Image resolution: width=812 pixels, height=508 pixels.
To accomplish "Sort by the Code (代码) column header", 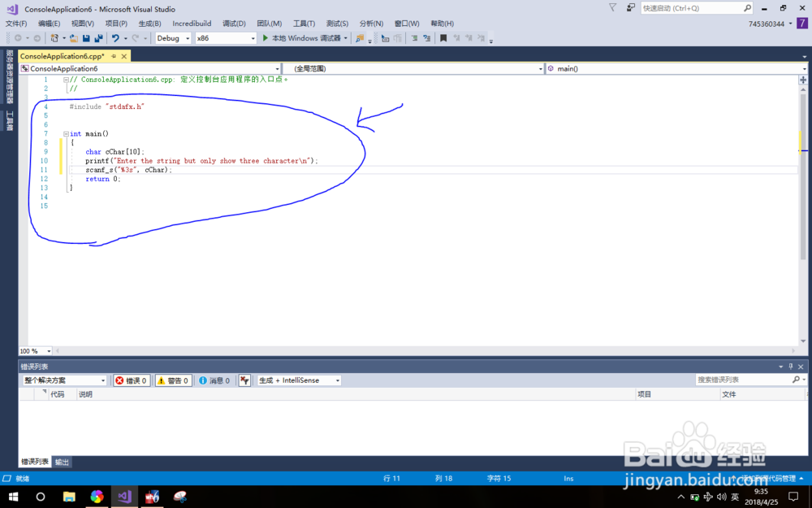I will pyautogui.click(x=57, y=394).
